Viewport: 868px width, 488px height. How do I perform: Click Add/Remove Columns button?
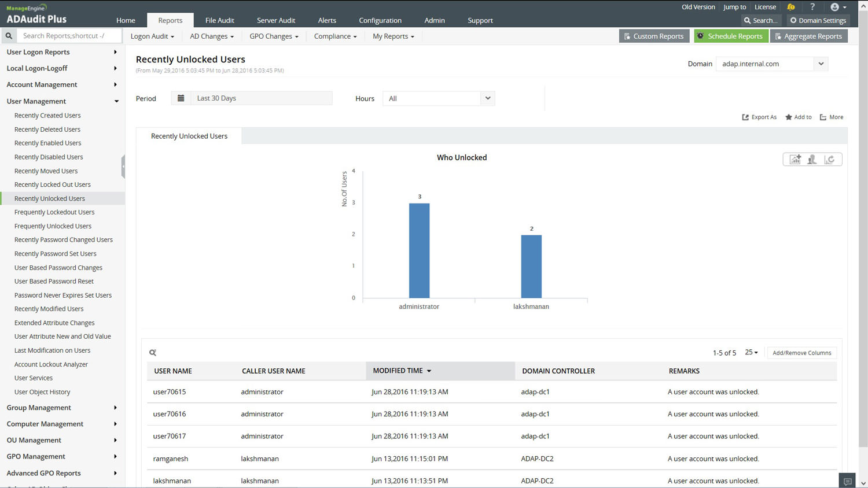point(801,353)
